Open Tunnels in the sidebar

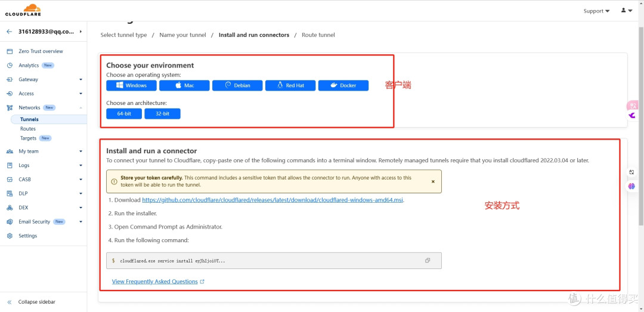pyautogui.click(x=48, y=120)
